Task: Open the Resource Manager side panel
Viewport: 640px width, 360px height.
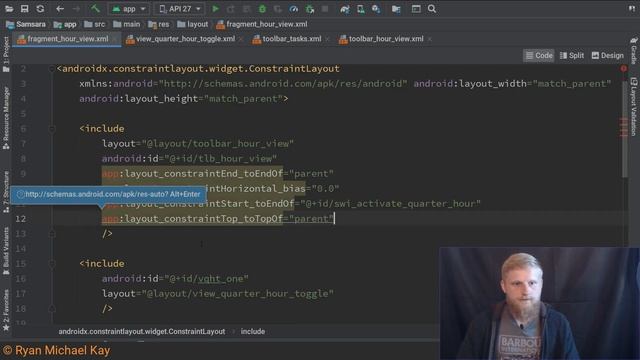Action: 6,118
